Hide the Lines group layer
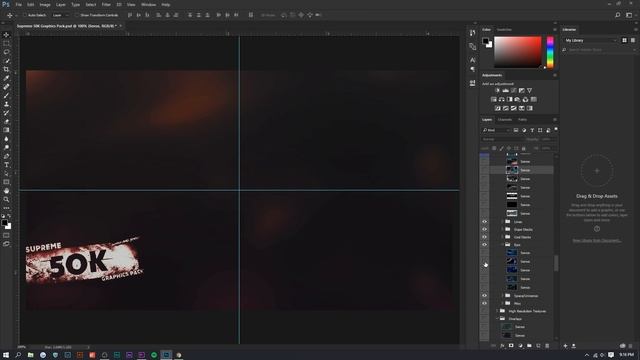640x360 pixels. coord(484,222)
